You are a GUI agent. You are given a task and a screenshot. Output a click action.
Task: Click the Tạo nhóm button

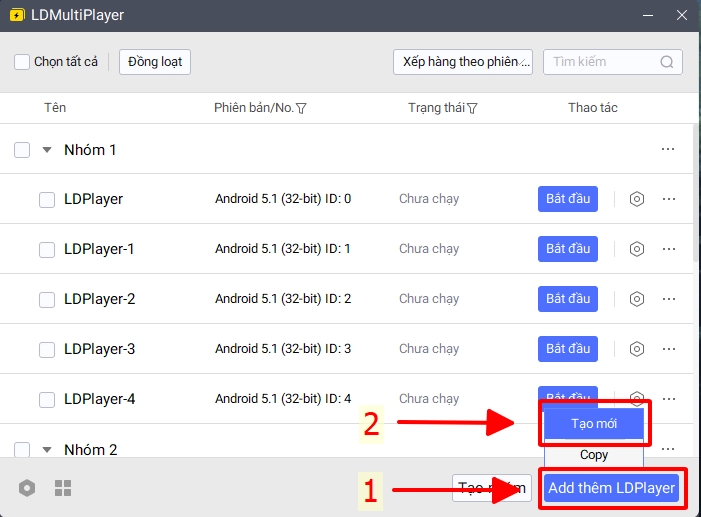tap(492, 488)
